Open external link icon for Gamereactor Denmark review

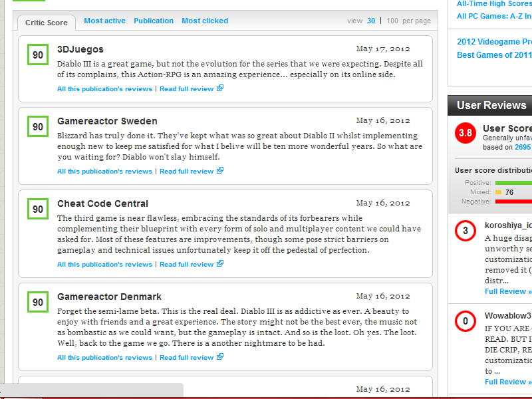point(220,357)
